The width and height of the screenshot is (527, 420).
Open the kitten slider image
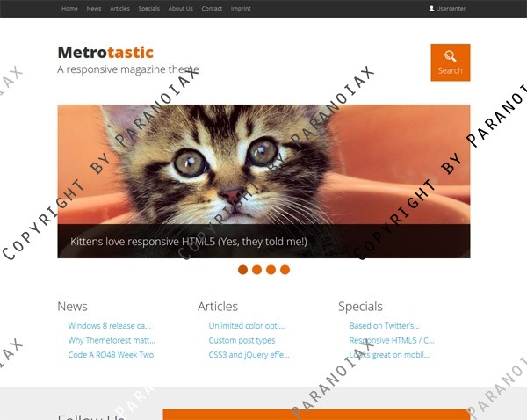263,164
